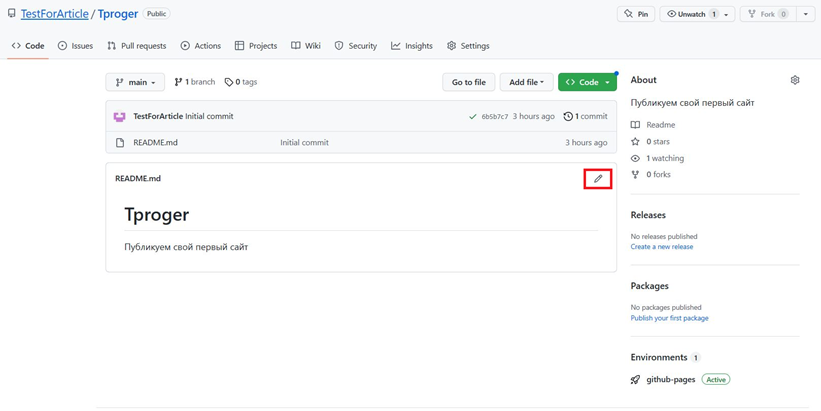Pin the repository with the Pin button
The height and width of the screenshot is (411, 821).
coord(636,14)
